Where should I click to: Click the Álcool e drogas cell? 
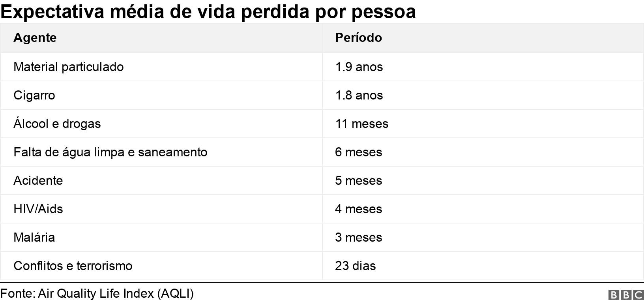tap(57, 124)
